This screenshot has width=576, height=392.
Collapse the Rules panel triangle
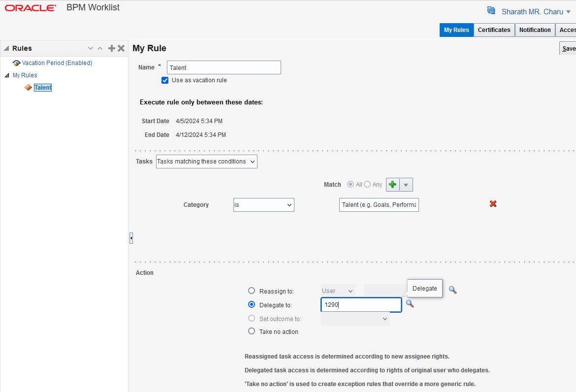6,48
